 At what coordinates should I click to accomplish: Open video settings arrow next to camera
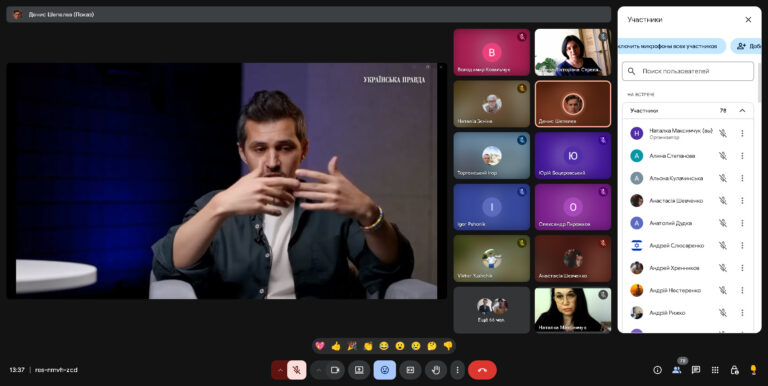click(x=318, y=370)
